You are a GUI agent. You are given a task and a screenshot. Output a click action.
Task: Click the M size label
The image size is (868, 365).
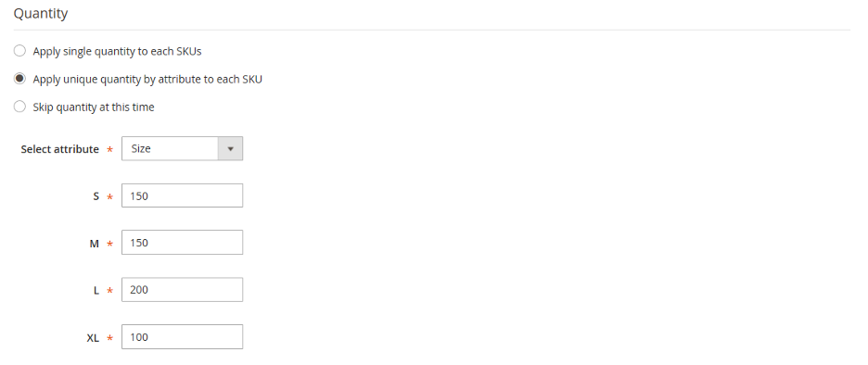point(94,244)
